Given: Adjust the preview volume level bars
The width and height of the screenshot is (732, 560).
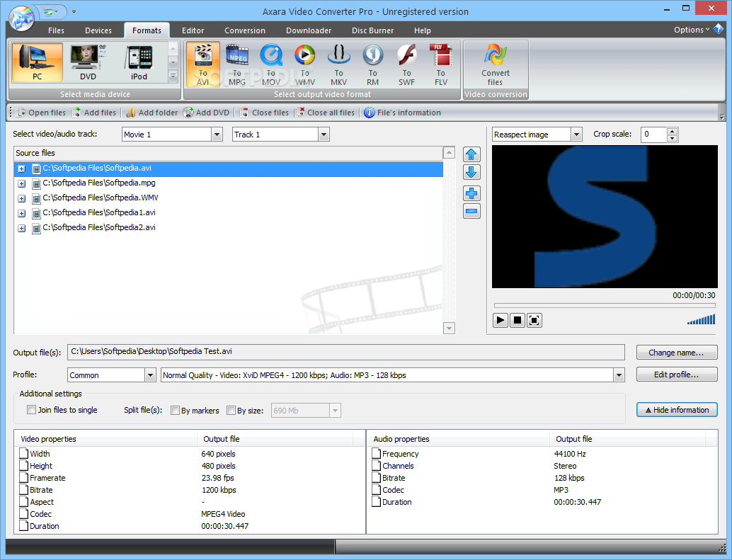Looking at the screenshot, I should pyautogui.click(x=701, y=320).
